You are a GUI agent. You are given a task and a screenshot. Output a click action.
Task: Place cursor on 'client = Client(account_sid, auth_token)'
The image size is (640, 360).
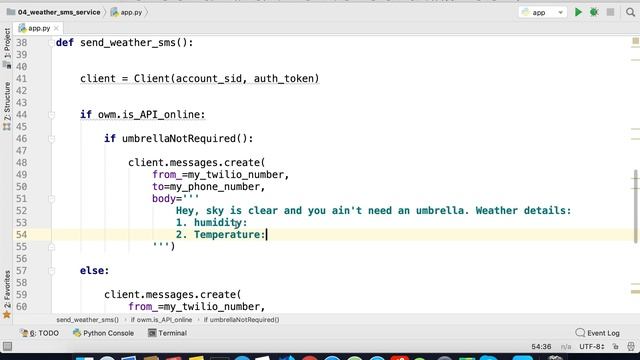(x=200, y=78)
